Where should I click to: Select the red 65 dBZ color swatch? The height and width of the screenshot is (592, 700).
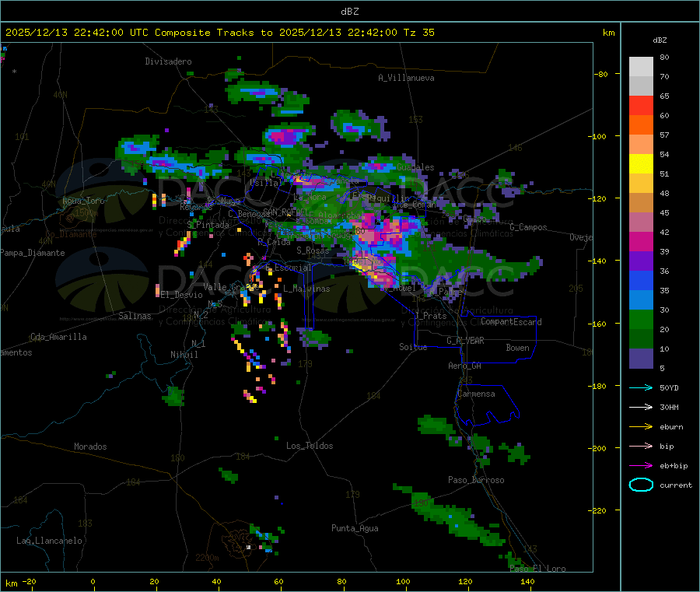click(x=641, y=105)
